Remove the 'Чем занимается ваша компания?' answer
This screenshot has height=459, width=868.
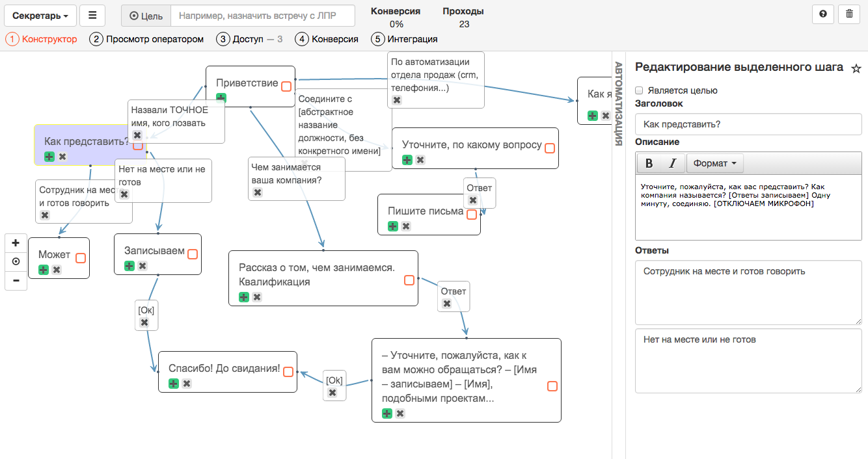258,192
